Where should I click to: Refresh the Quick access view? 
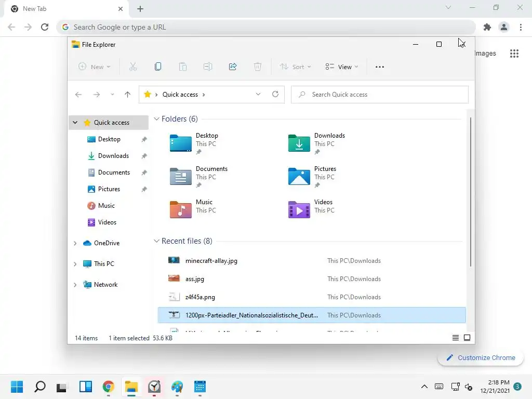click(275, 95)
